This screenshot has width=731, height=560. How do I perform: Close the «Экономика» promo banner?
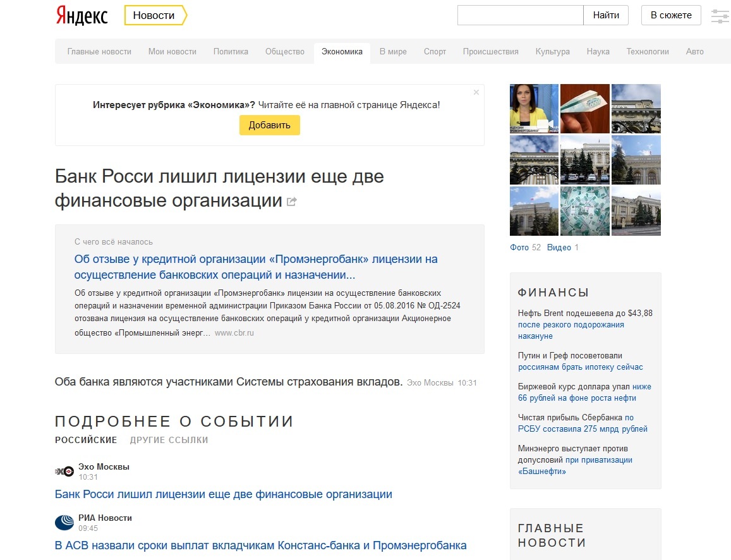tap(476, 92)
